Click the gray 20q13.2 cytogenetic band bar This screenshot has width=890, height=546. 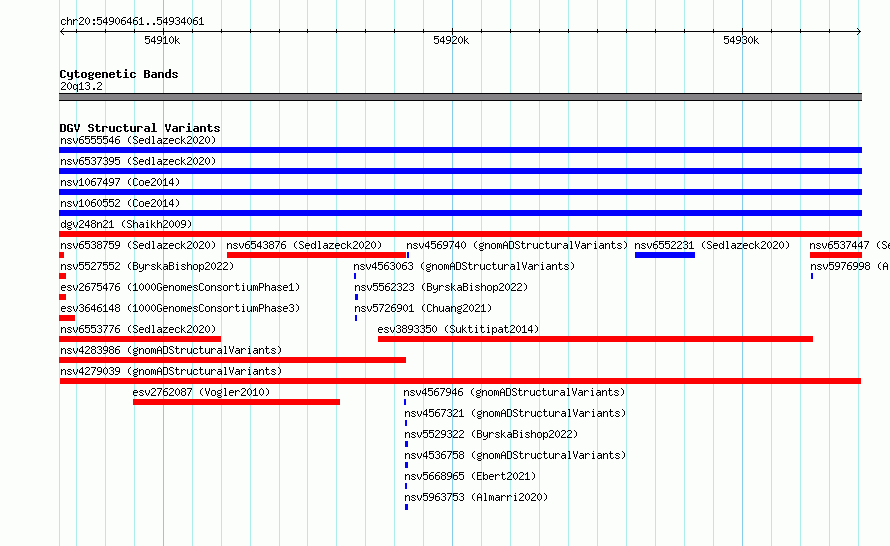coord(460,97)
